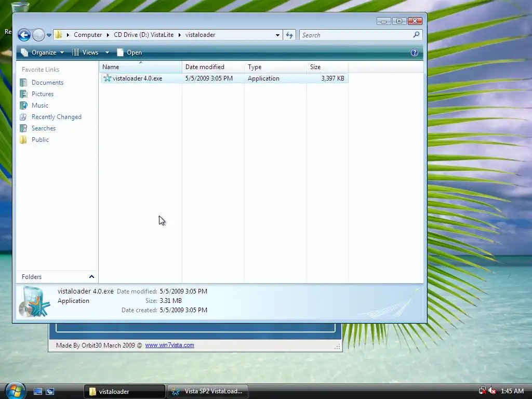Click the Folders pane label
The width and height of the screenshot is (532, 399).
click(x=32, y=277)
